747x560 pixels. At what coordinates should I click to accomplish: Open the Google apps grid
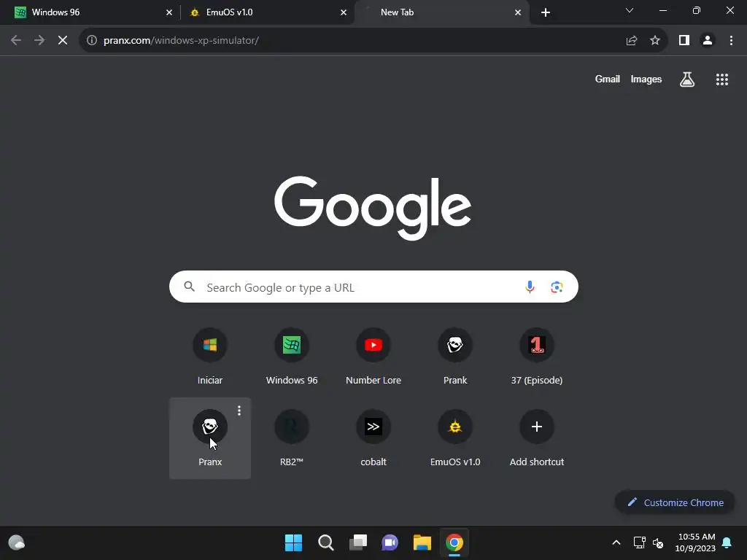click(721, 79)
